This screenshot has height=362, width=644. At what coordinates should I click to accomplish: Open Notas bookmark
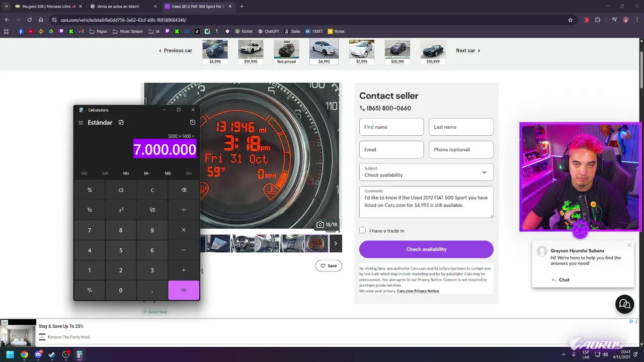point(336,31)
